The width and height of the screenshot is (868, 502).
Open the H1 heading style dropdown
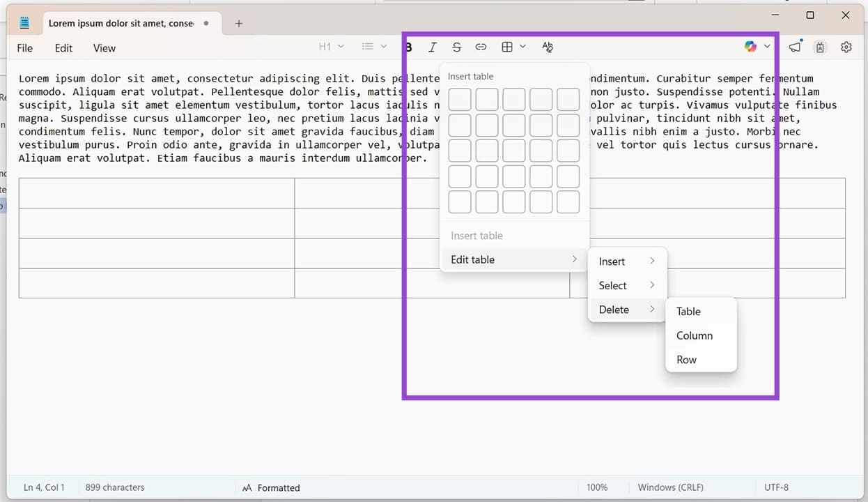pyautogui.click(x=331, y=47)
